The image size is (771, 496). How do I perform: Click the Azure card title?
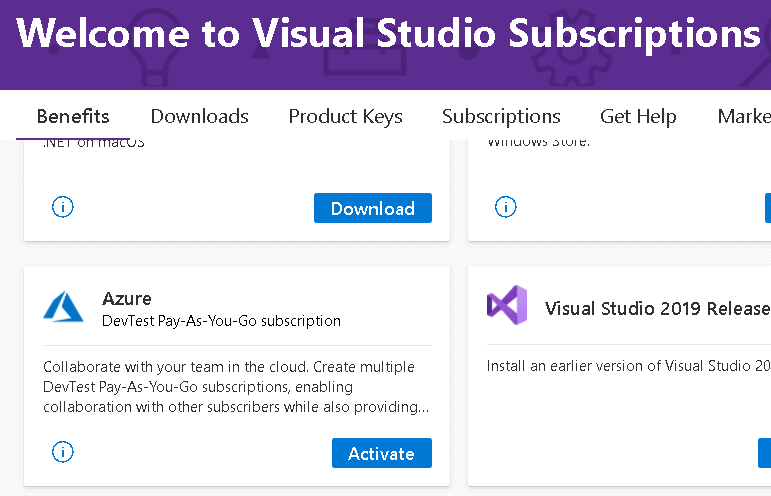point(127,298)
